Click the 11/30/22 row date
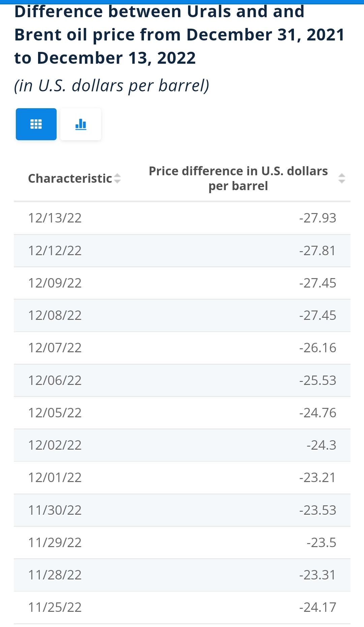The image size is (364, 627). [55, 510]
